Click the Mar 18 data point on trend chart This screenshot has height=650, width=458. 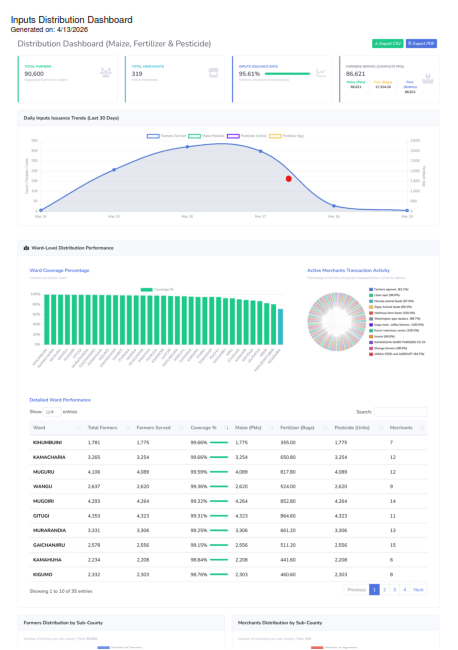click(x=334, y=206)
